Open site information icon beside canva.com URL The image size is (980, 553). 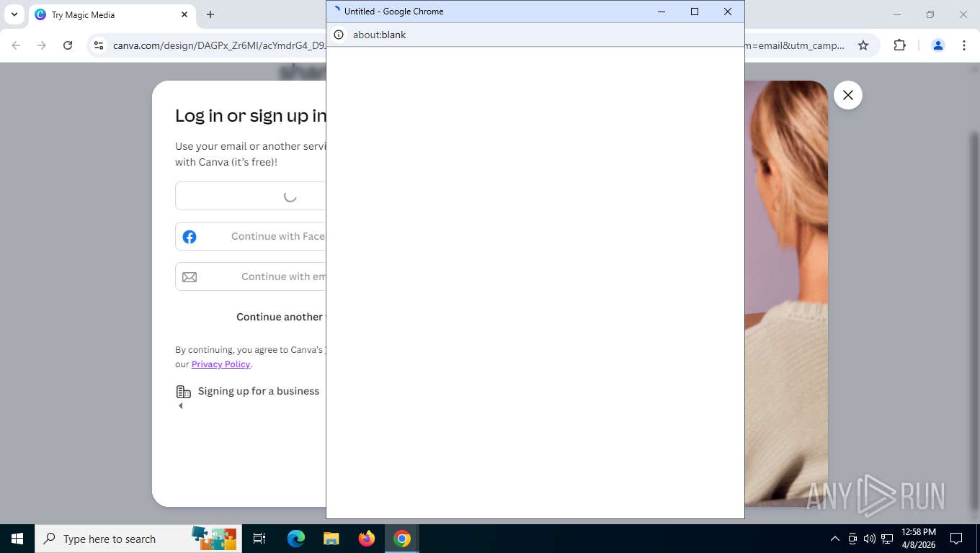pyautogui.click(x=99, y=45)
